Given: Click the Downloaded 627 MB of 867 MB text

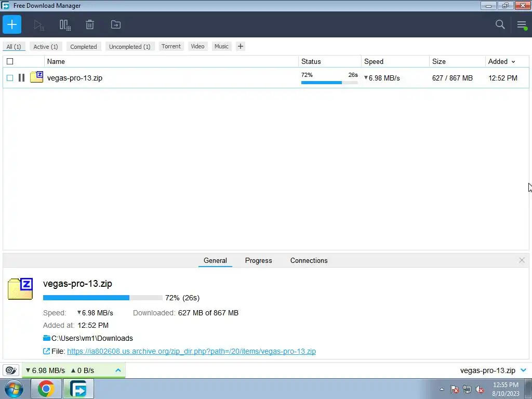Looking at the screenshot, I should (x=185, y=313).
